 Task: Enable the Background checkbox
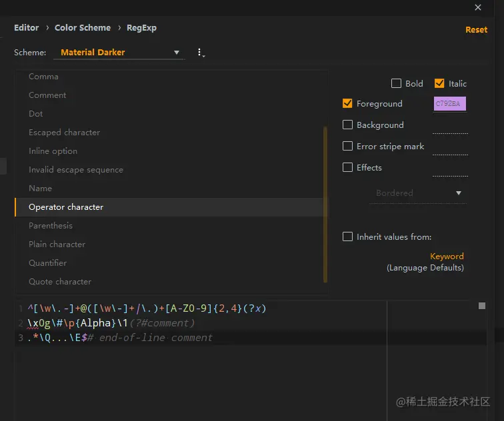tap(347, 125)
